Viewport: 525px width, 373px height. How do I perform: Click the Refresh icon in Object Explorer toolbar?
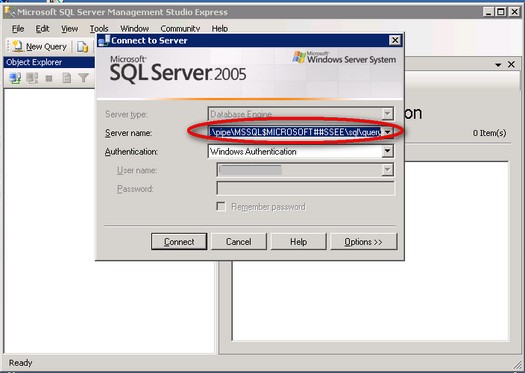click(x=67, y=78)
